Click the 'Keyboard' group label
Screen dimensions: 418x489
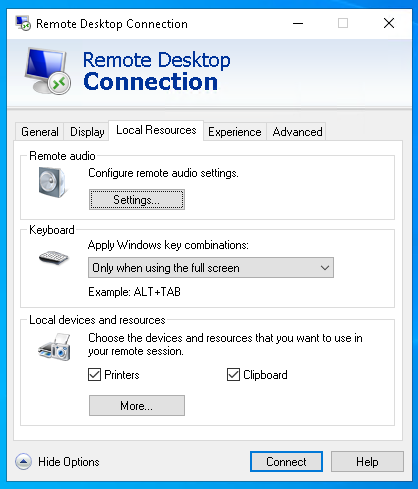point(52,230)
